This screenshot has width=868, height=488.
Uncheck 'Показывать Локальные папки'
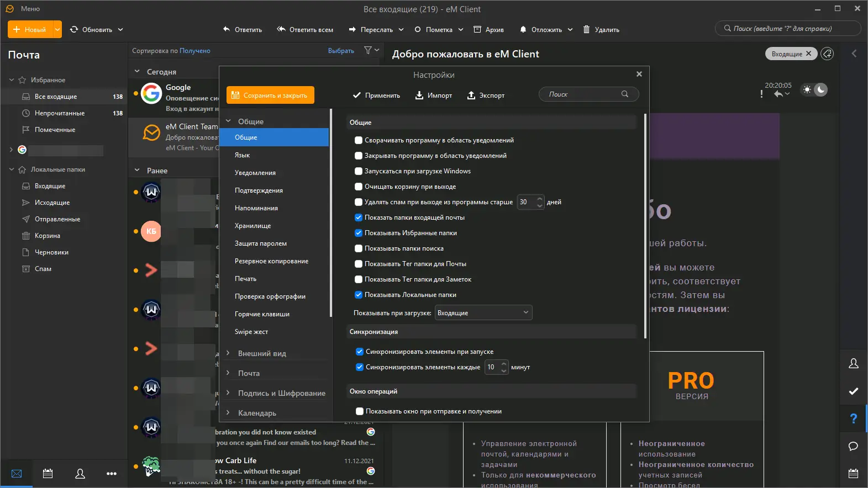[359, 295]
